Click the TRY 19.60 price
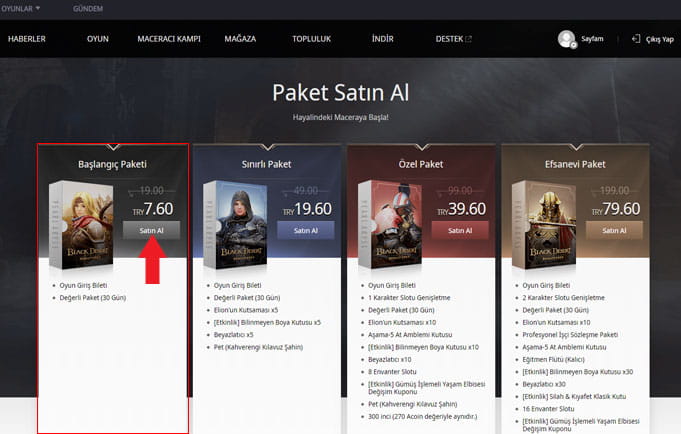The image size is (681, 434). pos(307,209)
